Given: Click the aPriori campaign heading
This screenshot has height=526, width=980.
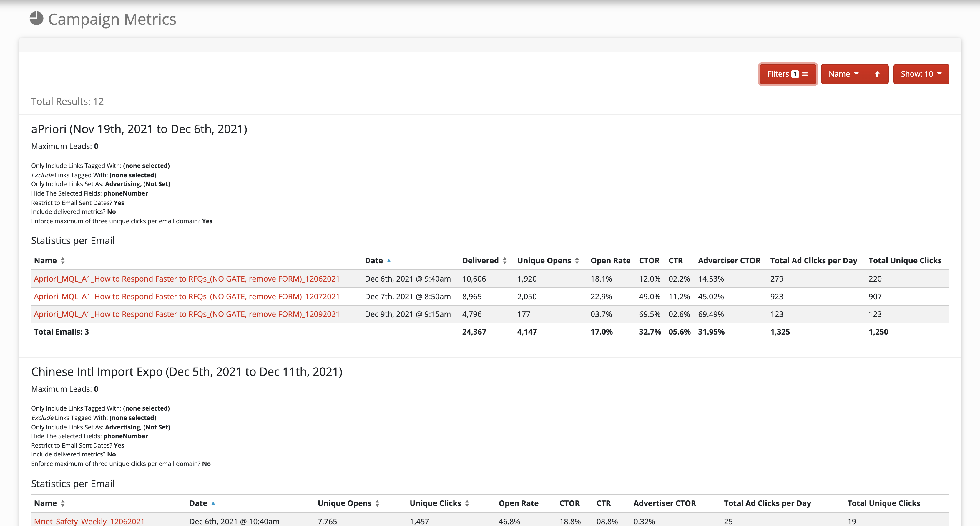Looking at the screenshot, I should pos(139,129).
